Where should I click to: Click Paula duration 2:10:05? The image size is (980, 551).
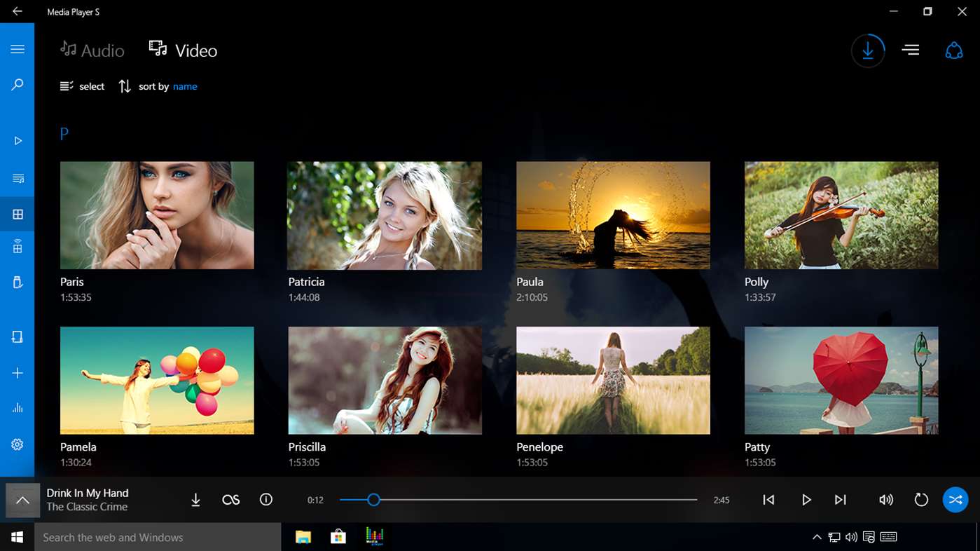pos(532,297)
